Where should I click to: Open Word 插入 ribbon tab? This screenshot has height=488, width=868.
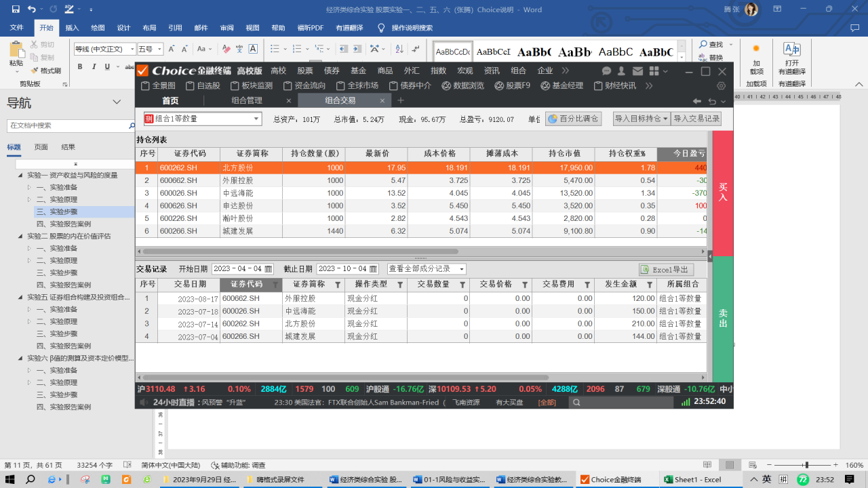(x=72, y=28)
